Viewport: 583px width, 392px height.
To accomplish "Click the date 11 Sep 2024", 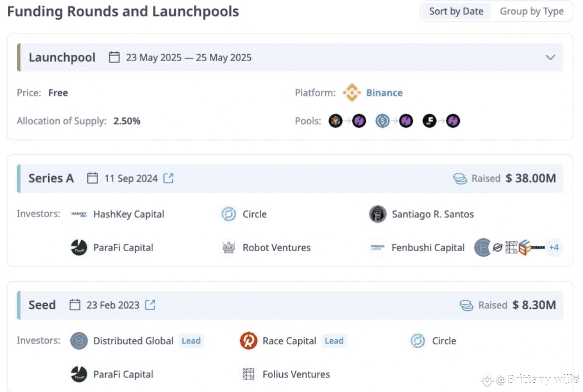I will 131,178.
